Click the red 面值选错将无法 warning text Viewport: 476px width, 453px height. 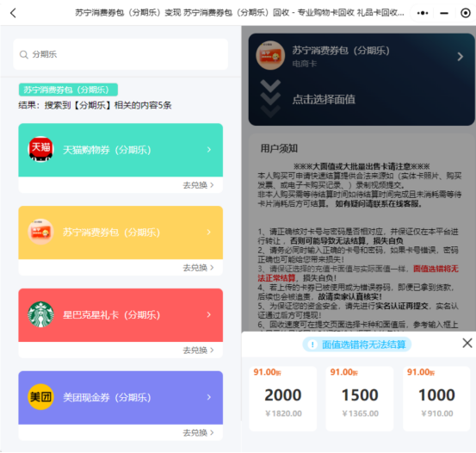click(436, 269)
